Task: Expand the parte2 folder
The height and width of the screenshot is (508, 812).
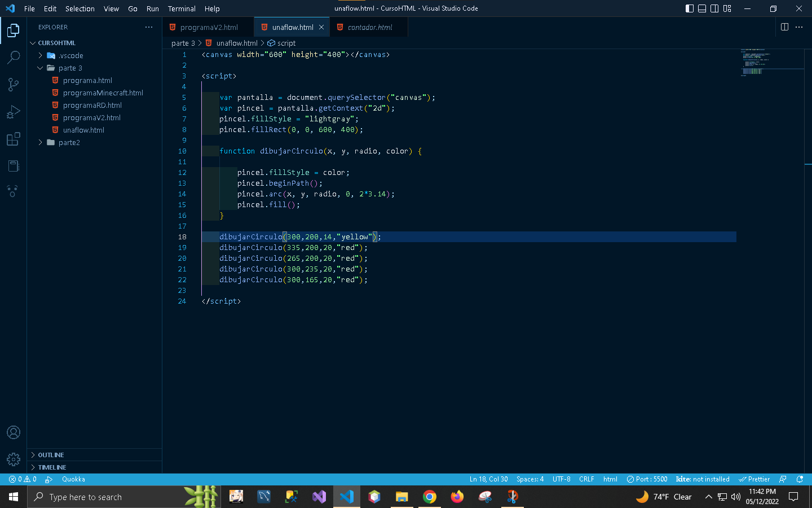Action: coord(94,142)
